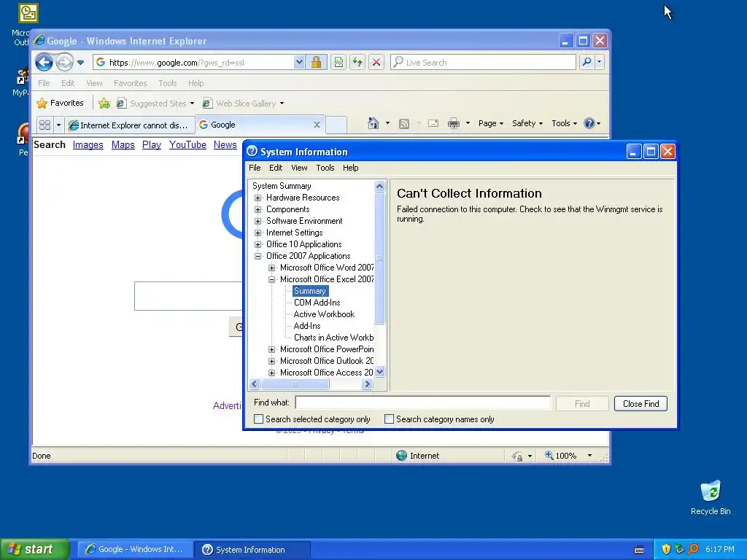Click the Read Mail icon
Viewport: 747px width, 560px height.
click(x=433, y=123)
